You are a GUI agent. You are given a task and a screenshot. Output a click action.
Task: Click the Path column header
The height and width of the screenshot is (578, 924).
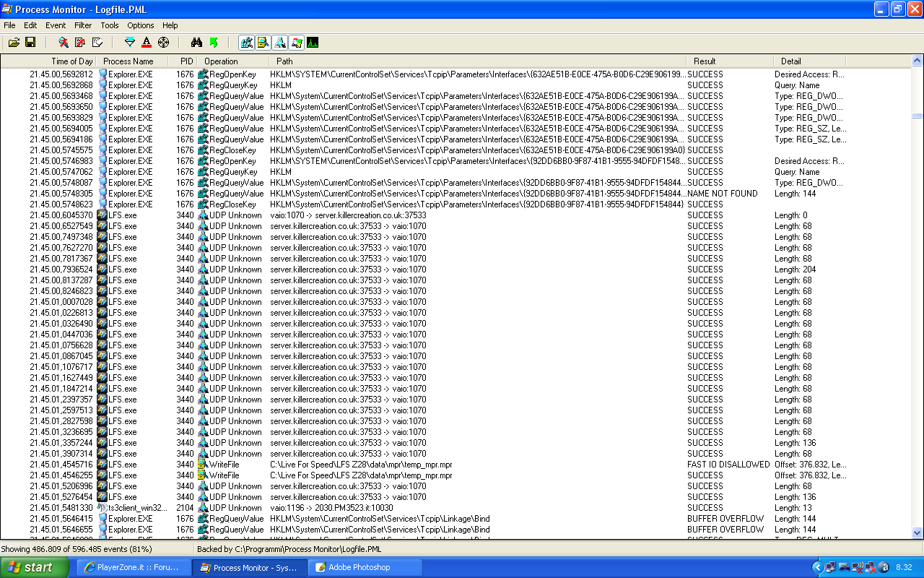(x=478, y=61)
